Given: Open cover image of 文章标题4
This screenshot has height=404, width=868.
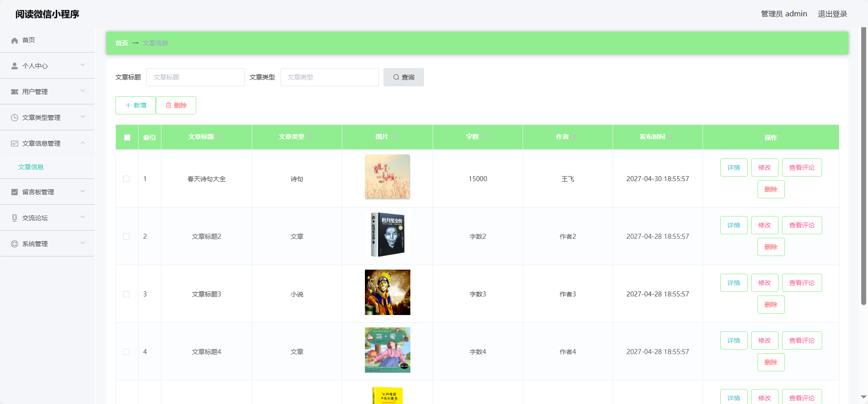Looking at the screenshot, I should point(388,350).
